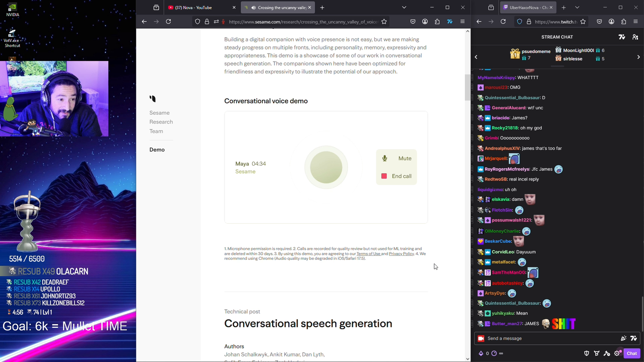
Task: Open Extensions panel in the Twitch window
Action: pyautogui.click(x=623, y=22)
